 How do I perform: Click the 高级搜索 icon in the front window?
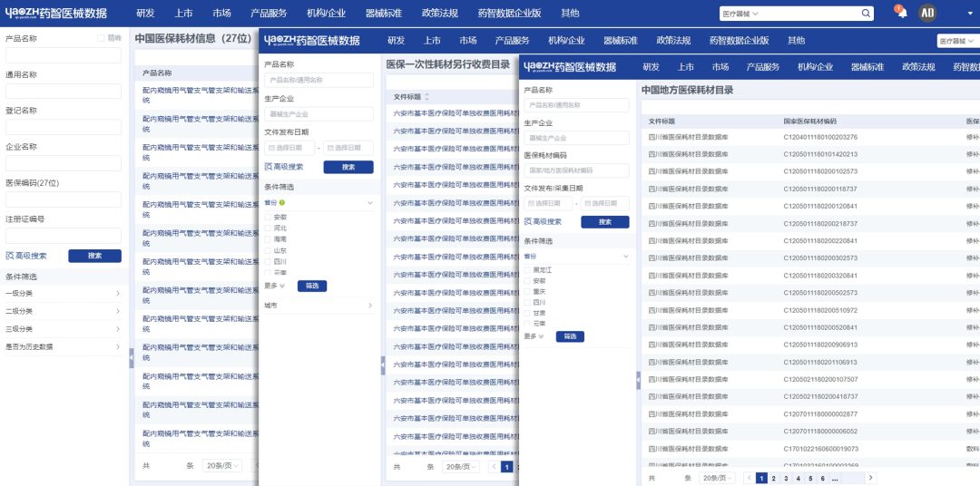(x=527, y=222)
